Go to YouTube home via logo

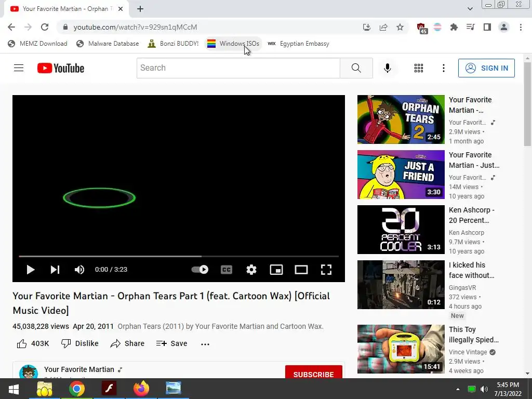[x=61, y=68]
